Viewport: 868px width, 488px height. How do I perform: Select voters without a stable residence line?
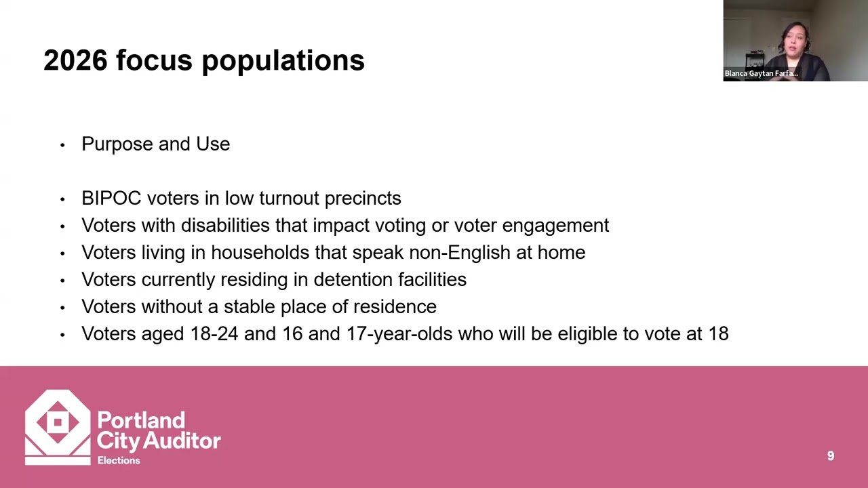pyautogui.click(x=259, y=306)
